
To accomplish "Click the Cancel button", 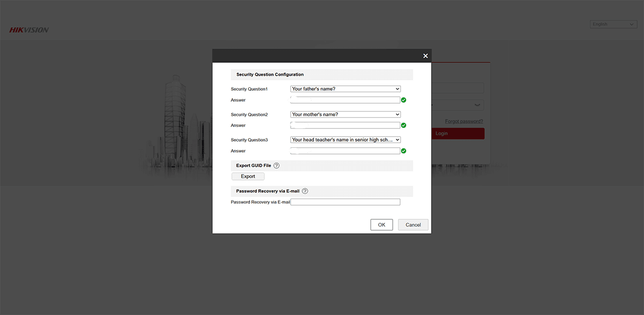I will (x=413, y=225).
